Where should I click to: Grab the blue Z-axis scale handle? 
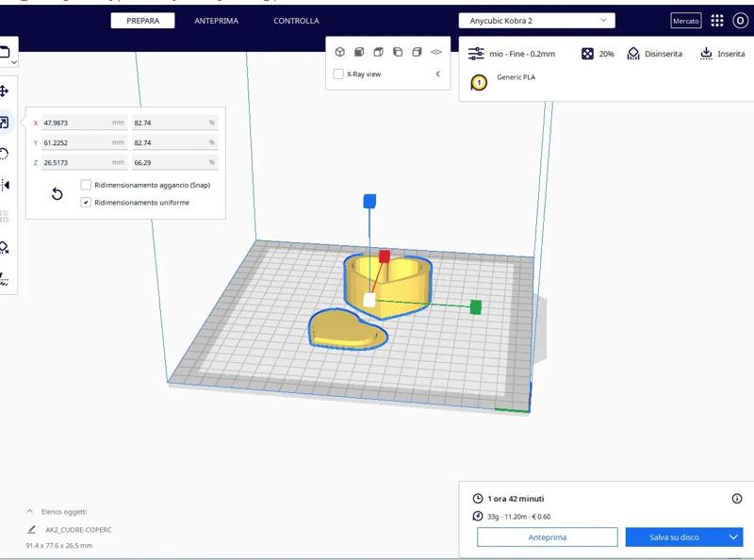point(369,201)
